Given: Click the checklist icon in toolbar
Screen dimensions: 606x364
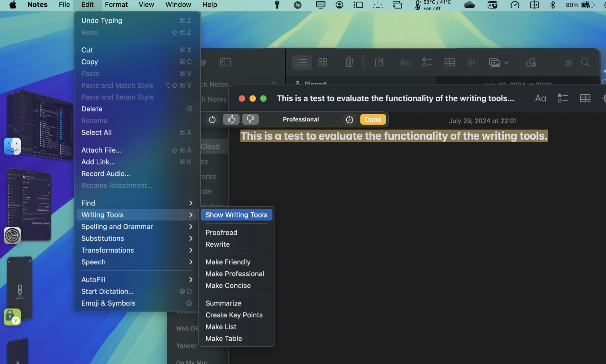Looking at the screenshot, I should [427, 62].
